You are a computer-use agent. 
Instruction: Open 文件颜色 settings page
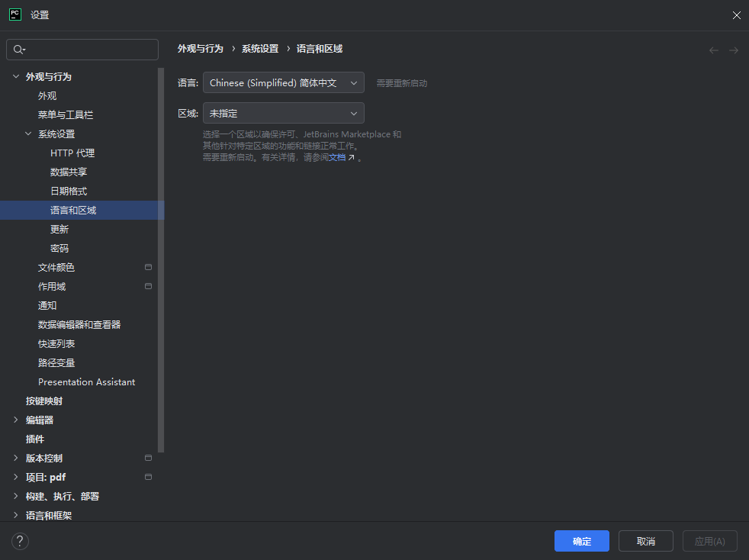pyautogui.click(x=56, y=268)
